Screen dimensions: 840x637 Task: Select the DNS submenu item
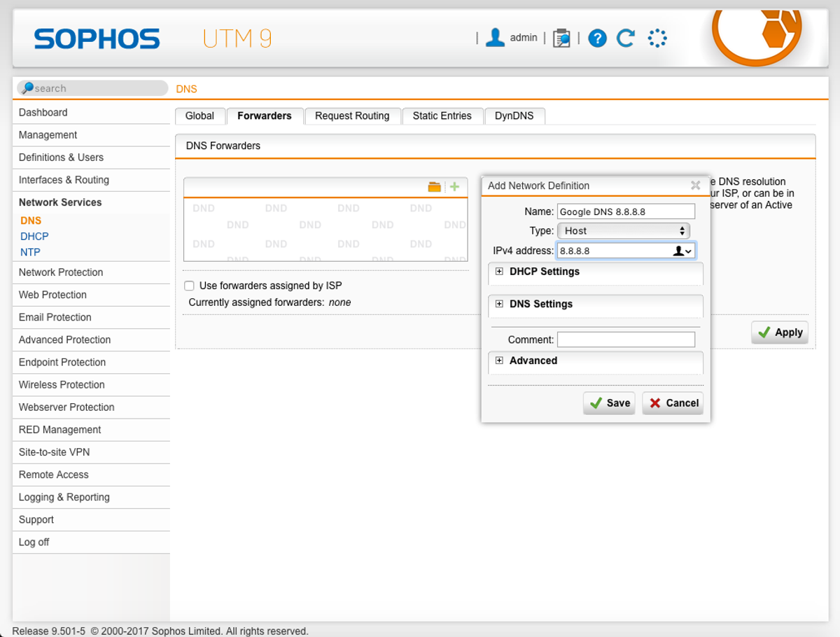31,220
